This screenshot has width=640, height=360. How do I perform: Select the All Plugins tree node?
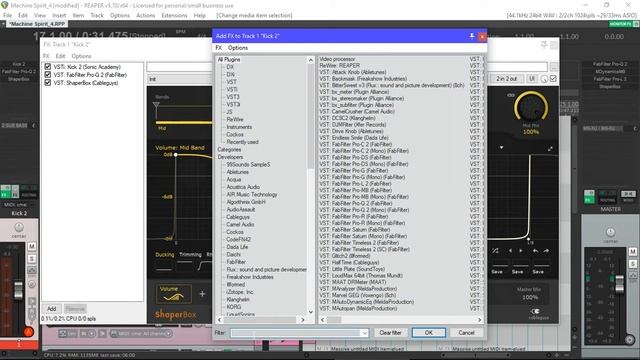pos(229,60)
